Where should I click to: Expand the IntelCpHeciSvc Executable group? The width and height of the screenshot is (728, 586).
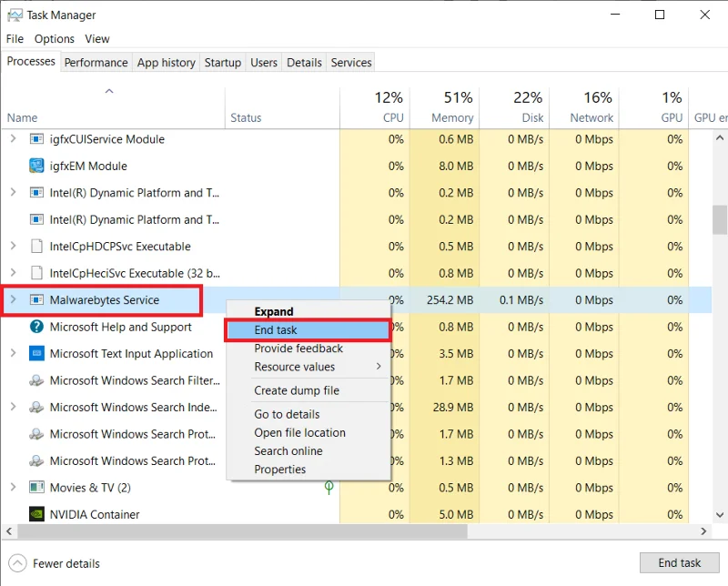13,273
